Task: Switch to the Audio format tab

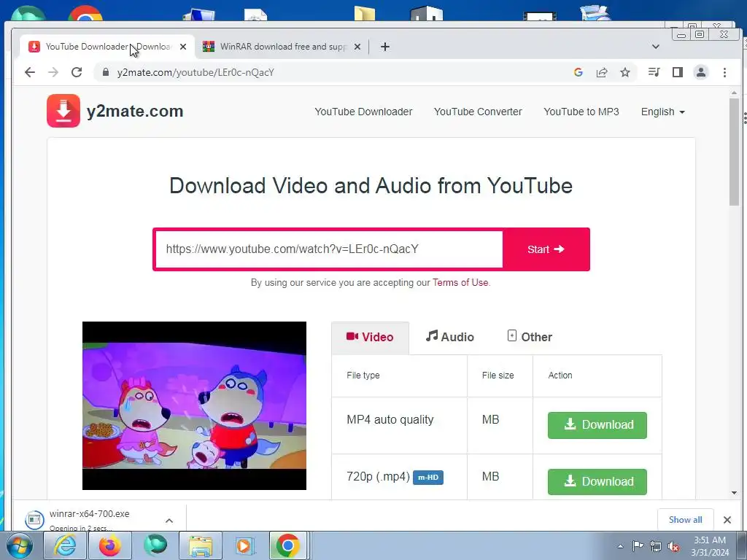Action: pos(449,337)
